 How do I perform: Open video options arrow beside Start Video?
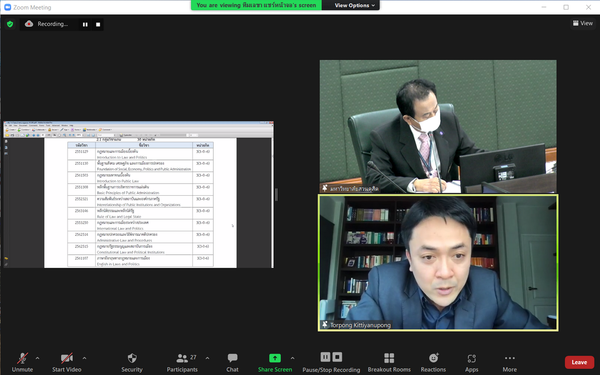pyautogui.click(x=84, y=358)
